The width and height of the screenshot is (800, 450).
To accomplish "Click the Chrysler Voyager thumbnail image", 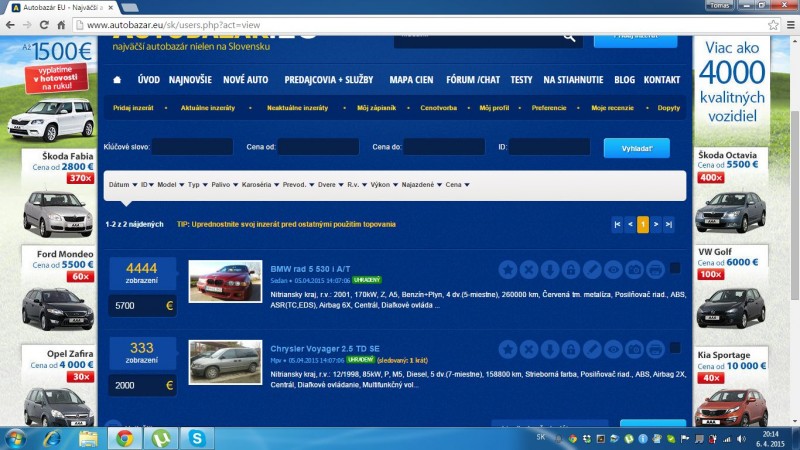I will (x=226, y=362).
